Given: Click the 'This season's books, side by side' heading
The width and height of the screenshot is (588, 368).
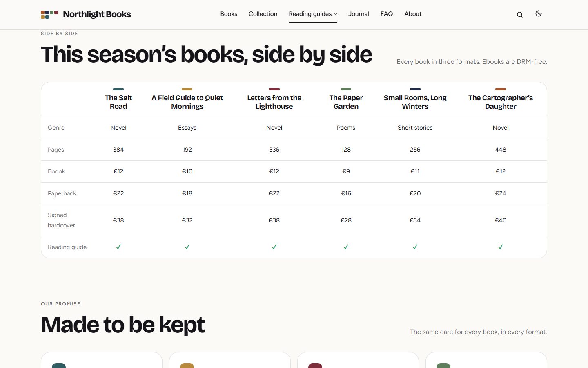Looking at the screenshot, I should (206, 54).
